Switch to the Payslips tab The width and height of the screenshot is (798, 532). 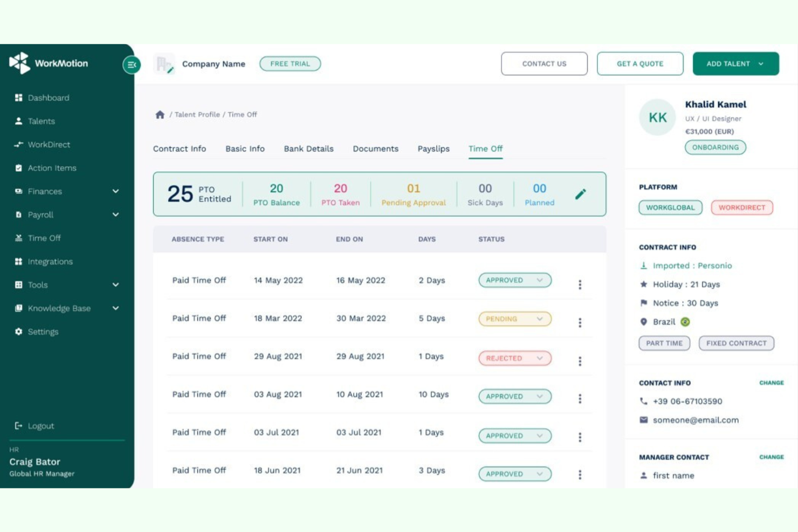(x=434, y=149)
